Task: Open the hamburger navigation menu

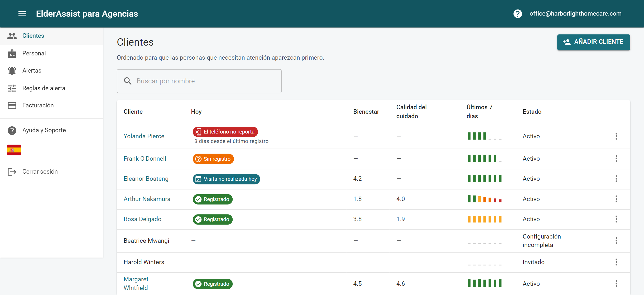Action: [22, 14]
